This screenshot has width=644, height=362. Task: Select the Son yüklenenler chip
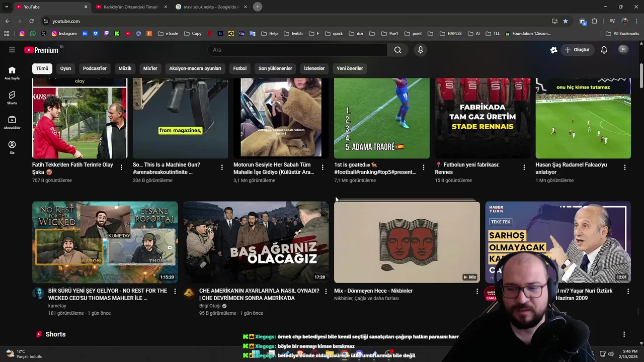275,68
